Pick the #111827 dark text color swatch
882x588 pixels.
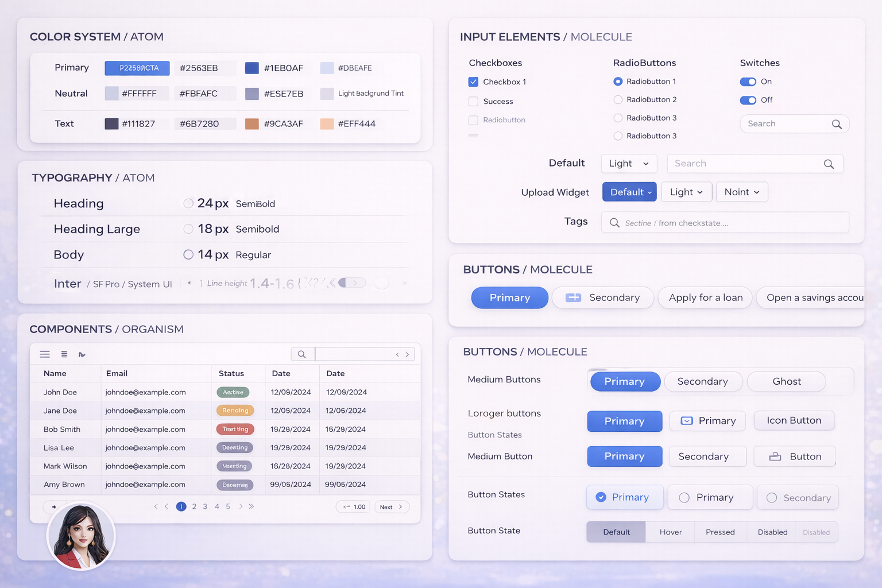click(x=111, y=123)
